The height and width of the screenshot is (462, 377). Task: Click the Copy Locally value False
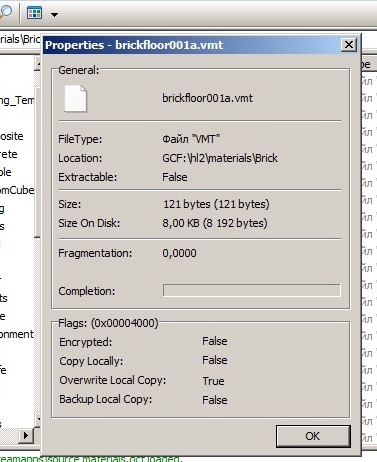click(x=215, y=360)
